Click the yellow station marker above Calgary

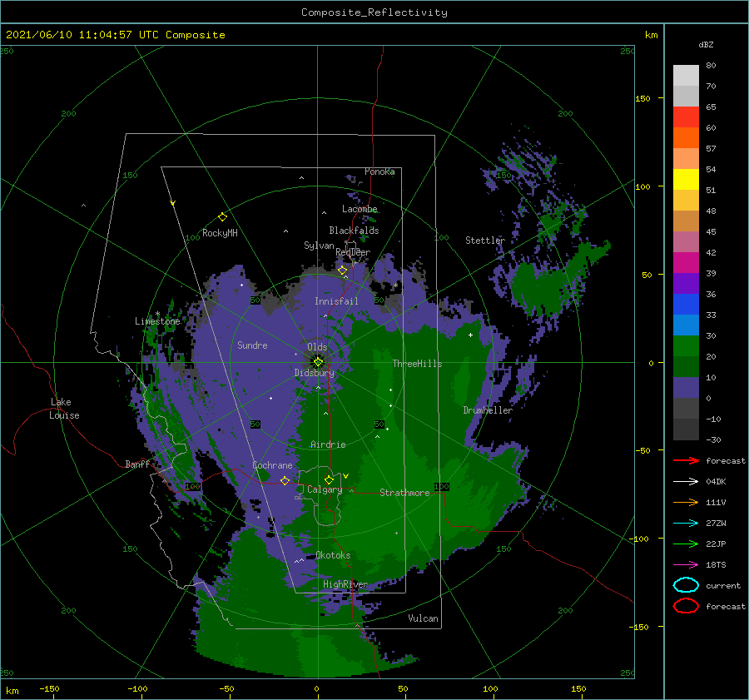(329, 479)
